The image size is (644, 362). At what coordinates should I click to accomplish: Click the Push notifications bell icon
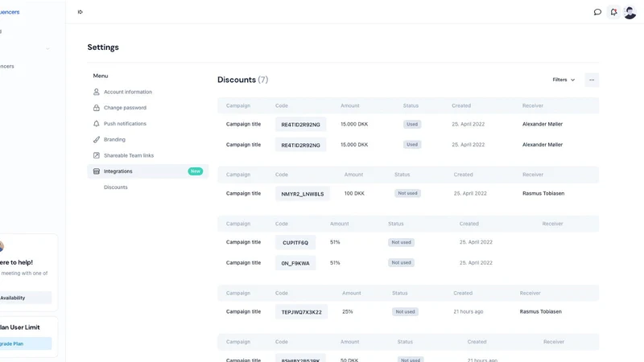point(96,124)
